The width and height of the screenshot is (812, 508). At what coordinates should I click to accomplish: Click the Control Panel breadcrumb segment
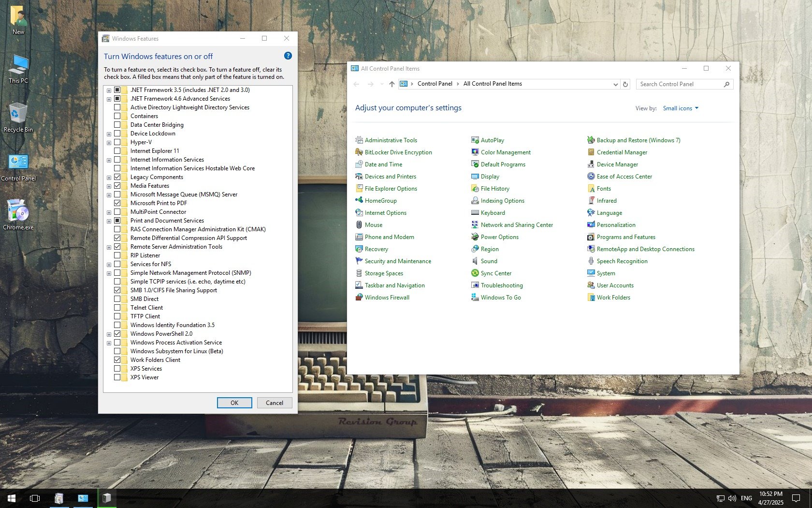[435, 84]
